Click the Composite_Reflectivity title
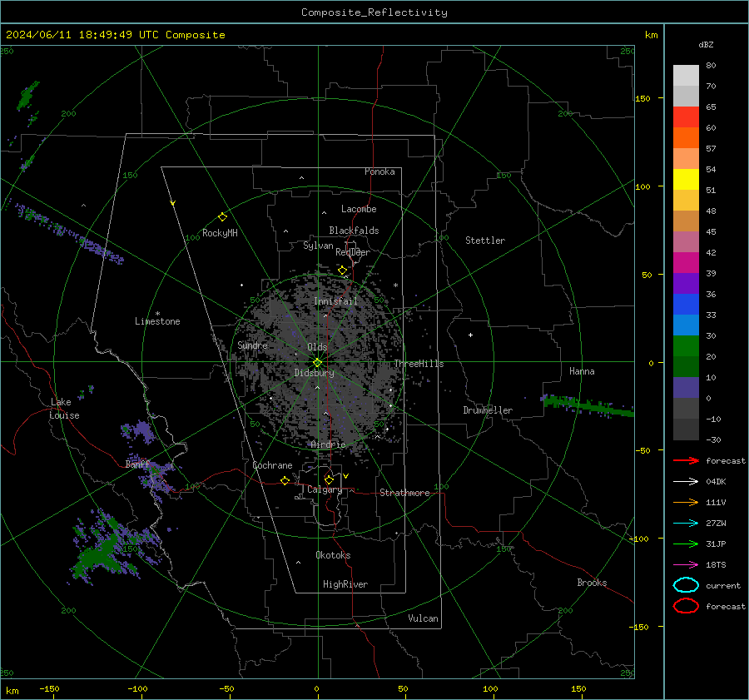The image size is (749, 700). point(374,12)
